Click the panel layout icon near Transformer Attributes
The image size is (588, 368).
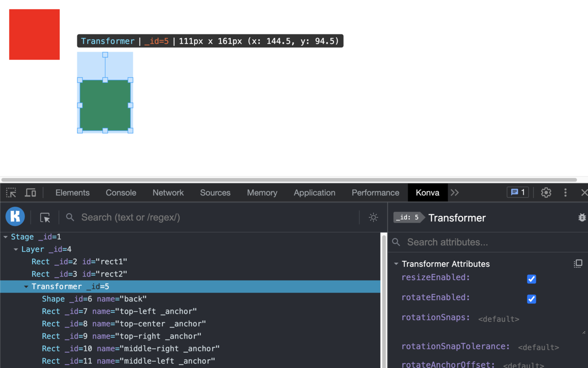pyautogui.click(x=577, y=263)
